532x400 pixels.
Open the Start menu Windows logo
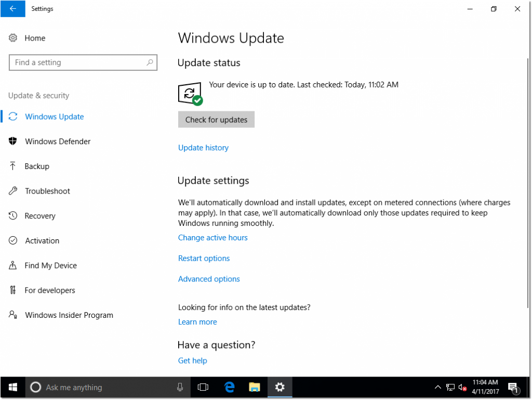point(13,387)
